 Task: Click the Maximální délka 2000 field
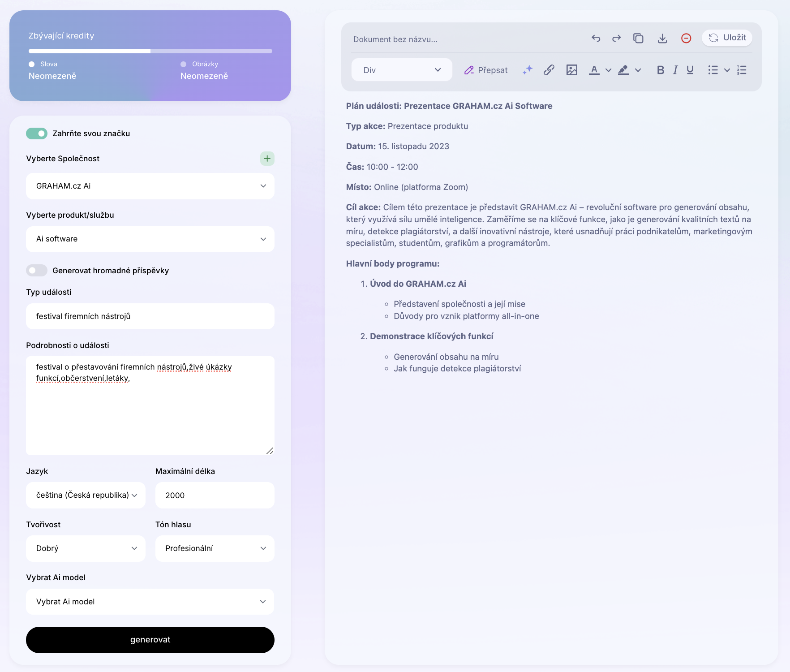tap(215, 495)
